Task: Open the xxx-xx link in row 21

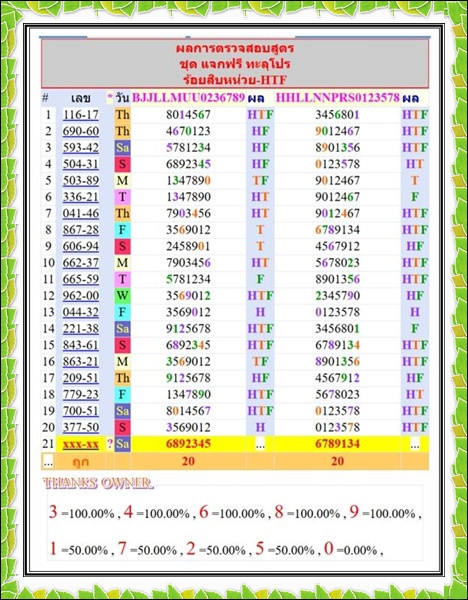Action: point(81,444)
